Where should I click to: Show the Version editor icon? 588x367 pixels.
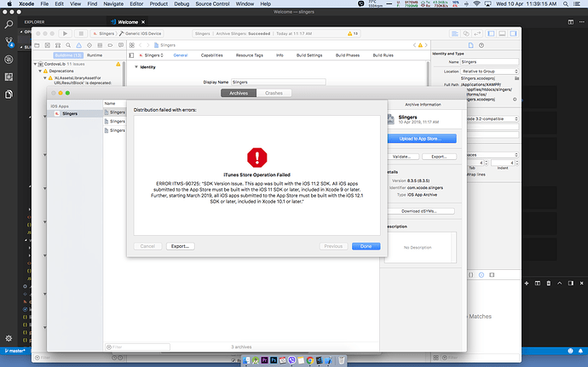tap(477, 33)
